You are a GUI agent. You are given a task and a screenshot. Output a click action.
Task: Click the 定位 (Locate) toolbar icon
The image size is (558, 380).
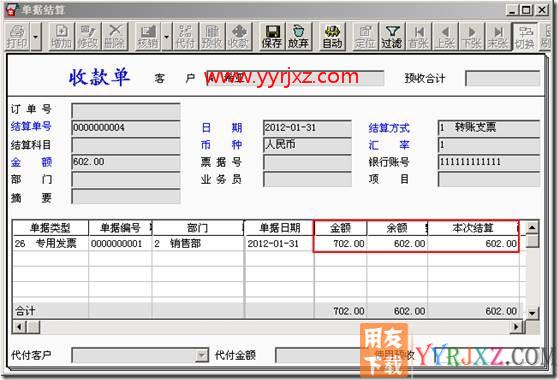pyautogui.click(x=365, y=36)
